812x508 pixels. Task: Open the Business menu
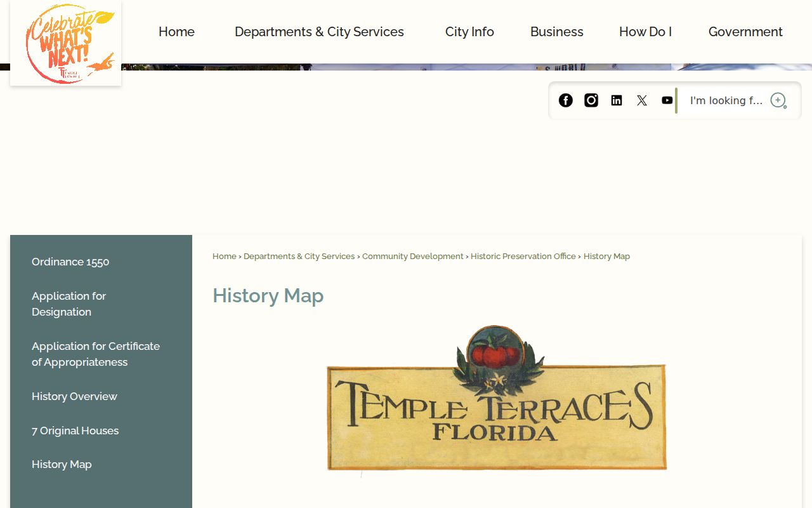tap(557, 32)
